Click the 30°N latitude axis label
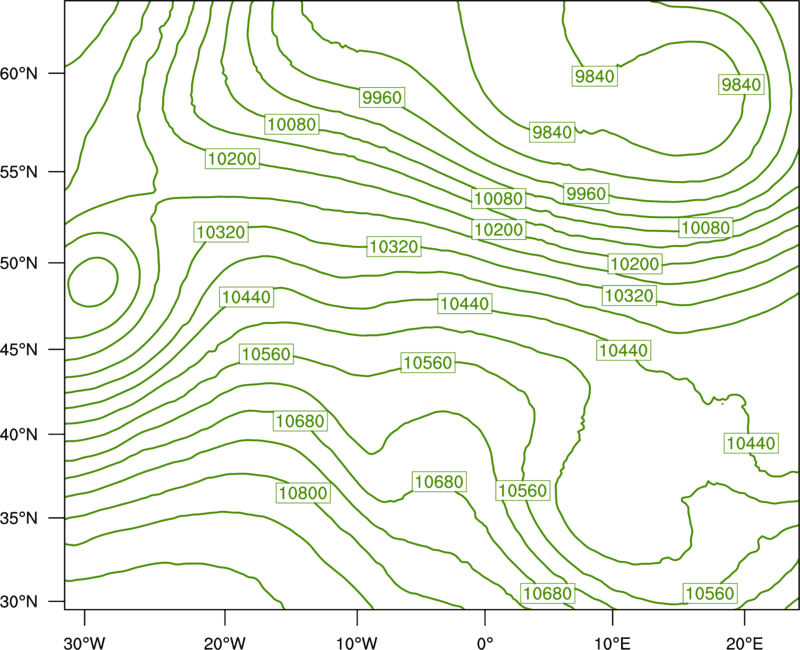Image resolution: width=800 pixels, height=650 pixels. pyautogui.click(x=19, y=602)
